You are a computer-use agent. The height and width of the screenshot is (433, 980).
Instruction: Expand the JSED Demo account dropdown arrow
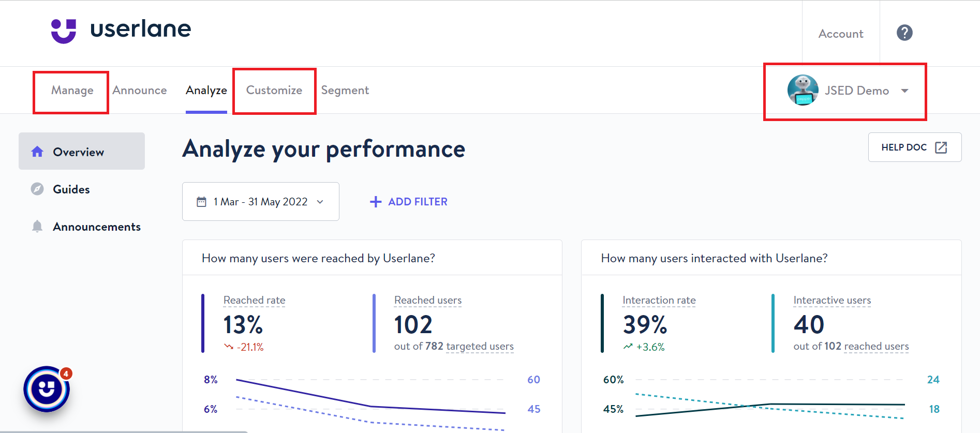coord(904,91)
